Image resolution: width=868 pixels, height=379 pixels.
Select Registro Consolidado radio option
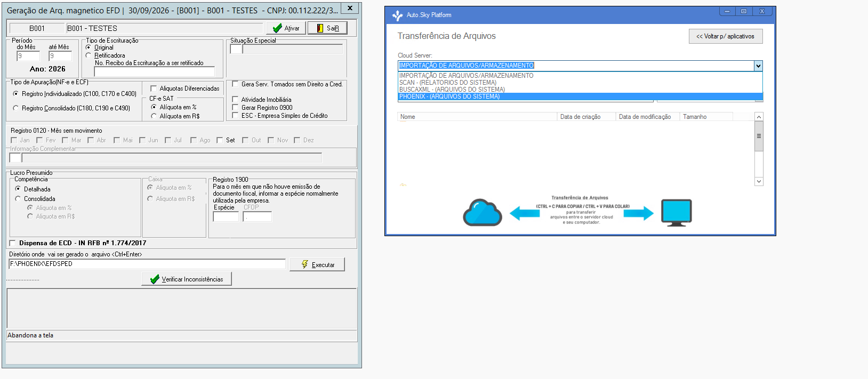tap(16, 108)
